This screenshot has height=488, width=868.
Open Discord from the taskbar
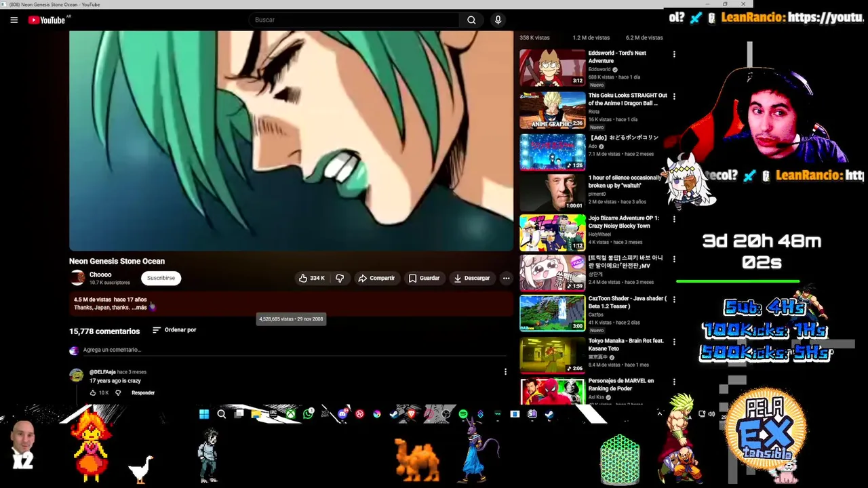[342, 414]
